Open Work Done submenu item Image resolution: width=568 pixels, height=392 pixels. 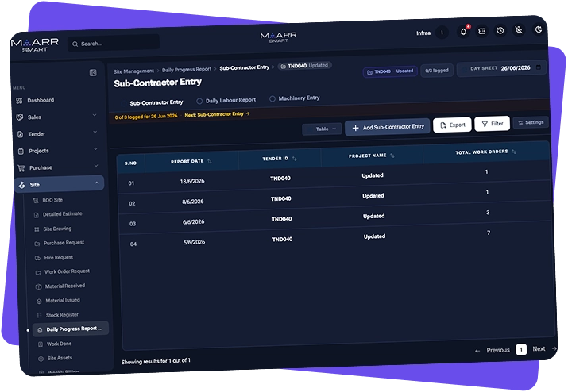click(56, 344)
